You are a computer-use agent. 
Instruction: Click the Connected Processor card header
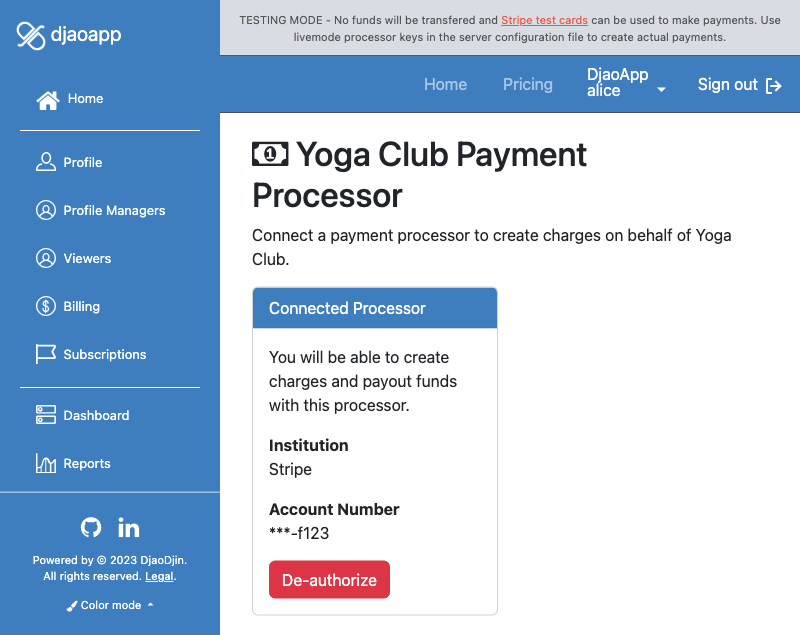click(x=375, y=308)
